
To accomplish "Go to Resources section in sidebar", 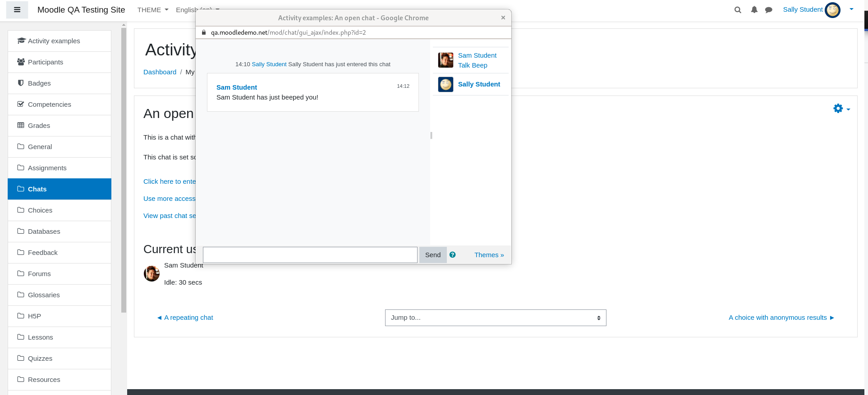I will point(60,380).
